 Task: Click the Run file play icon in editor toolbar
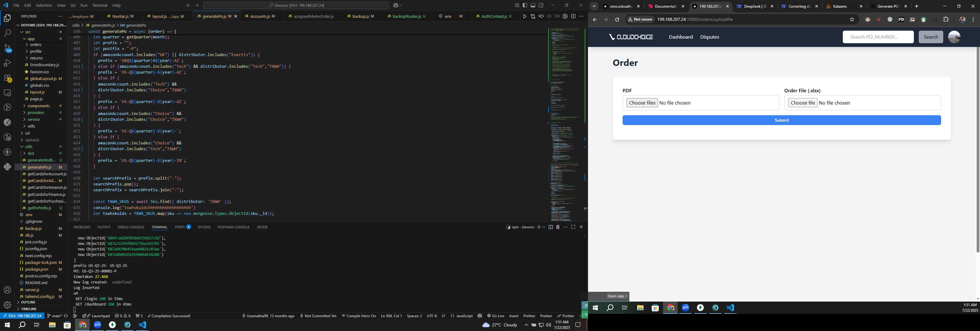click(x=525, y=16)
